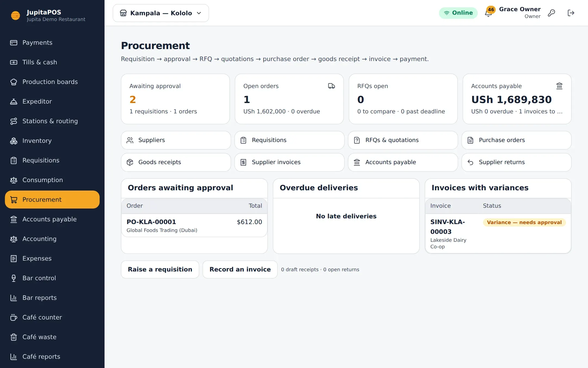Click Record an invoice button

[x=240, y=269]
